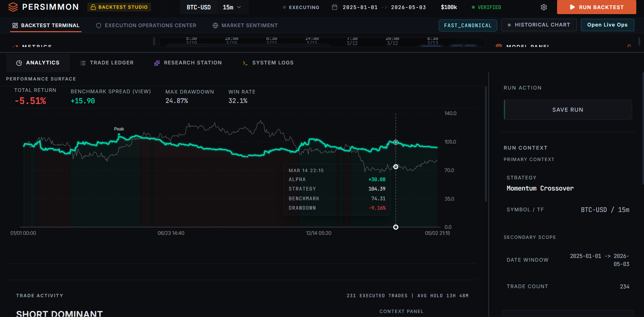The image size is (644, 317).
Task: Click the Backtest Terminal grid icon
Action: 15,25
